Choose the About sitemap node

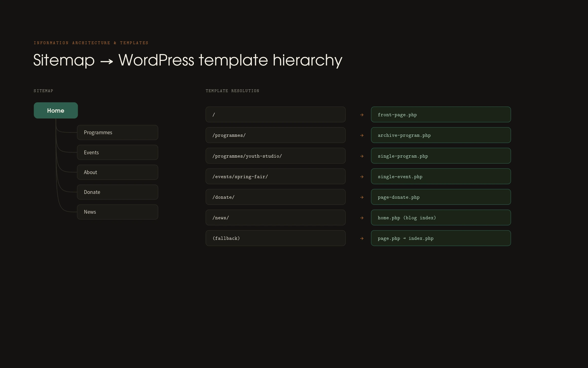118,172
